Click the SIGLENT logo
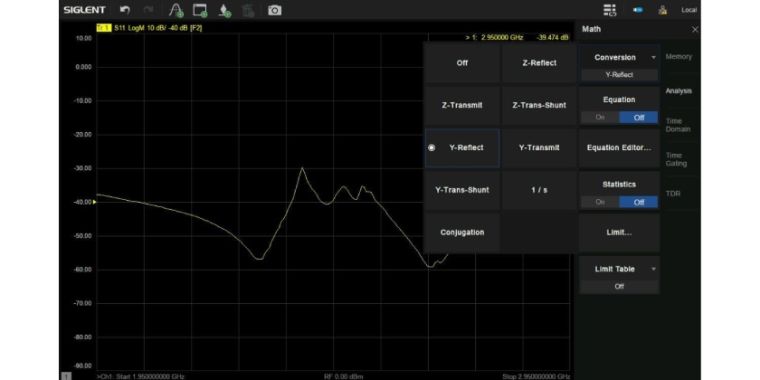 tap(84, 10)
